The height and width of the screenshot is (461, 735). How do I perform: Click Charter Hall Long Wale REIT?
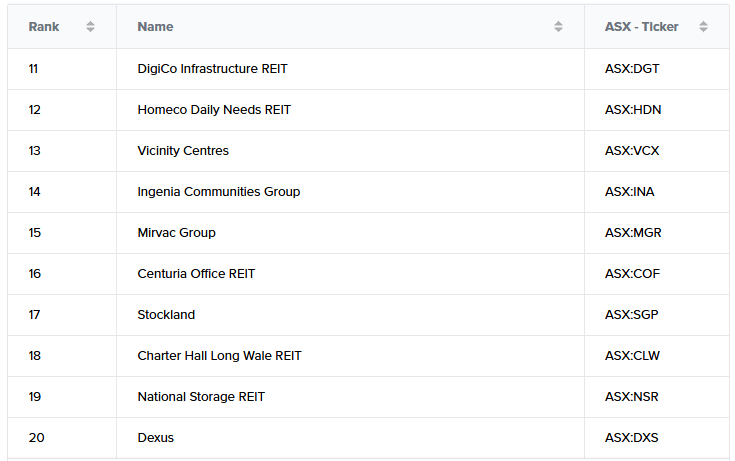pos(219,356)
